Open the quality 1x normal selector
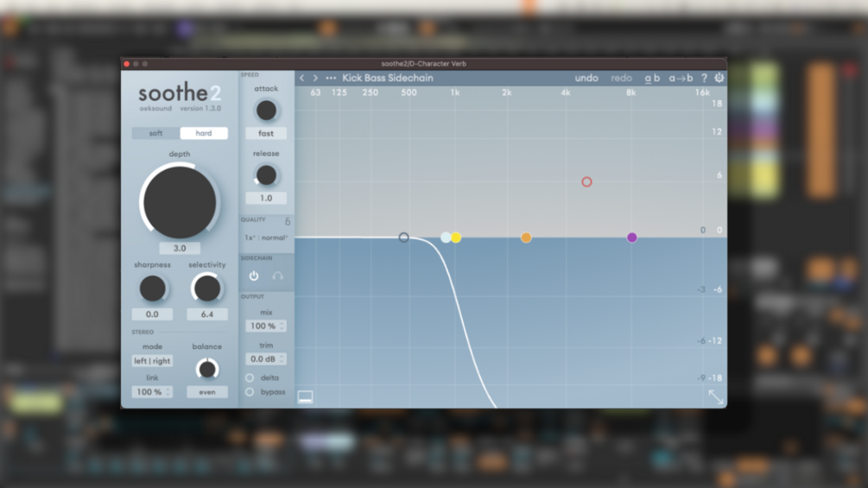This screenshot has width=868, height=488. coord(266,238)
